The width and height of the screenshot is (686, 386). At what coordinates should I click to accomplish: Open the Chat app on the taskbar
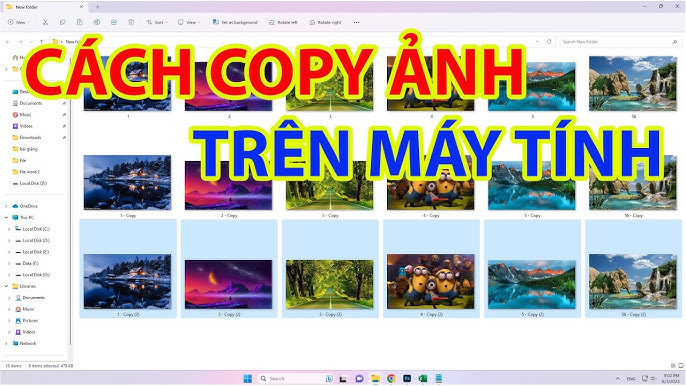[359, 378]
